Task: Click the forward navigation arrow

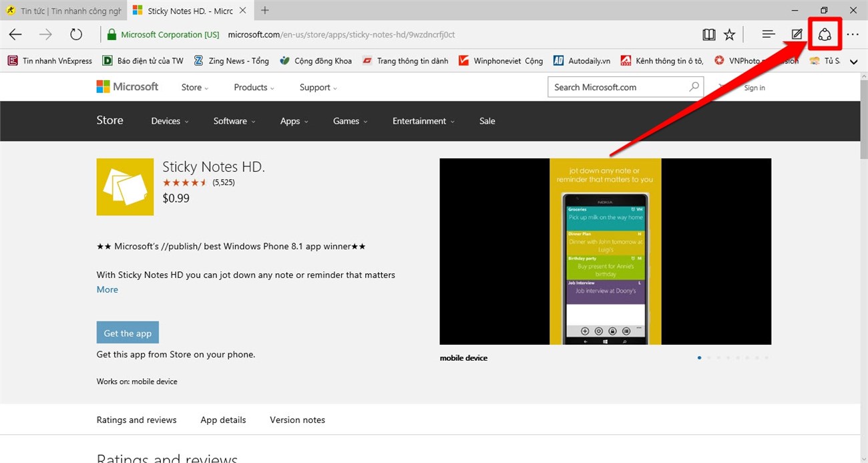Action: 45,35
